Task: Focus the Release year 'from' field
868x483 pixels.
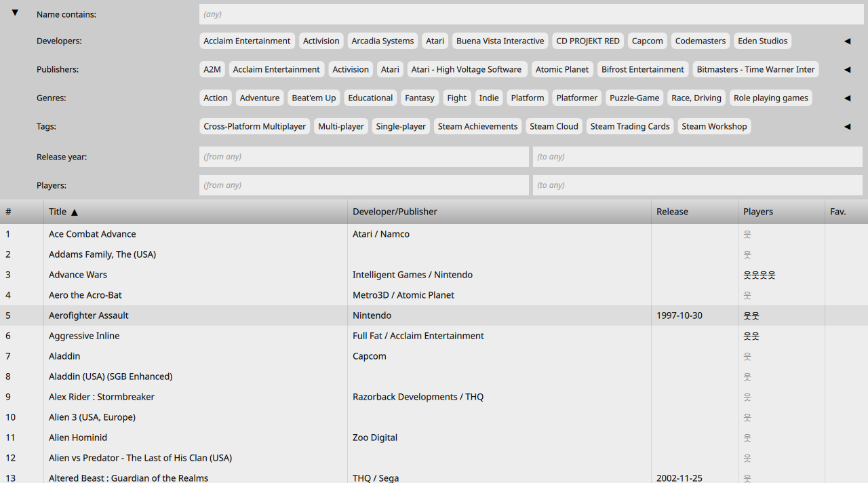Action: [364, 157]
